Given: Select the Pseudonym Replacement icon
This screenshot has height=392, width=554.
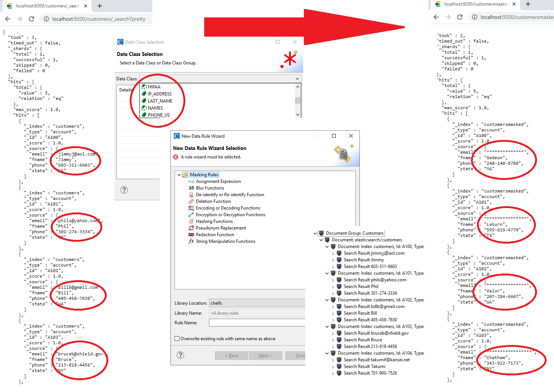Looking at the screenshot, I should (x=191, y=228).
